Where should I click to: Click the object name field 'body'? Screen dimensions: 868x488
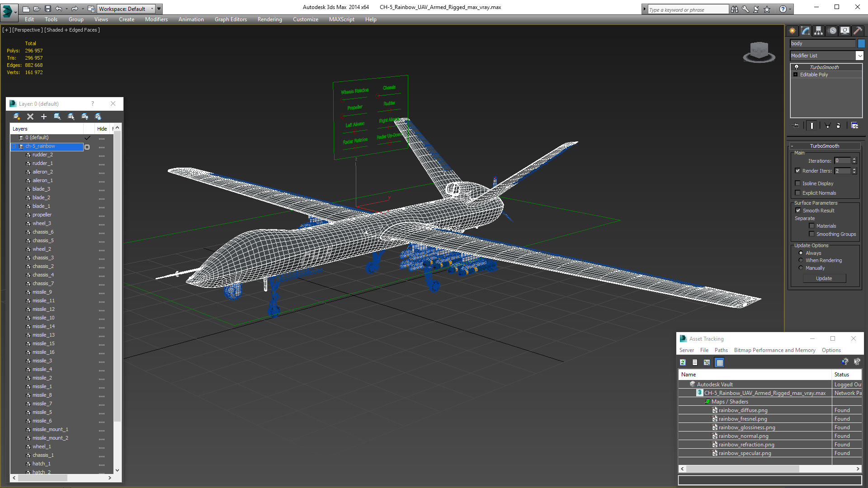coord(823,43)
